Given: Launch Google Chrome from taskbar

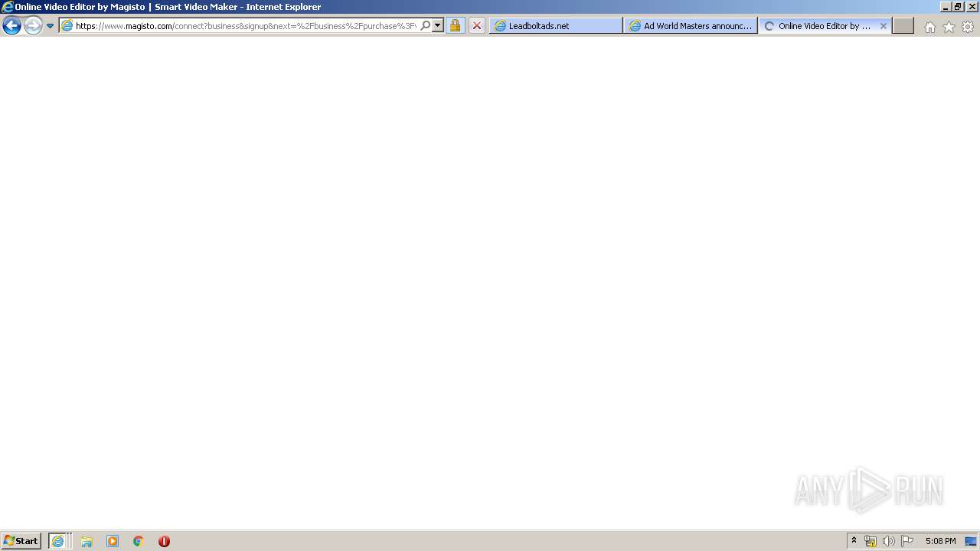Looking at the screenshot, I should point(139,541).
